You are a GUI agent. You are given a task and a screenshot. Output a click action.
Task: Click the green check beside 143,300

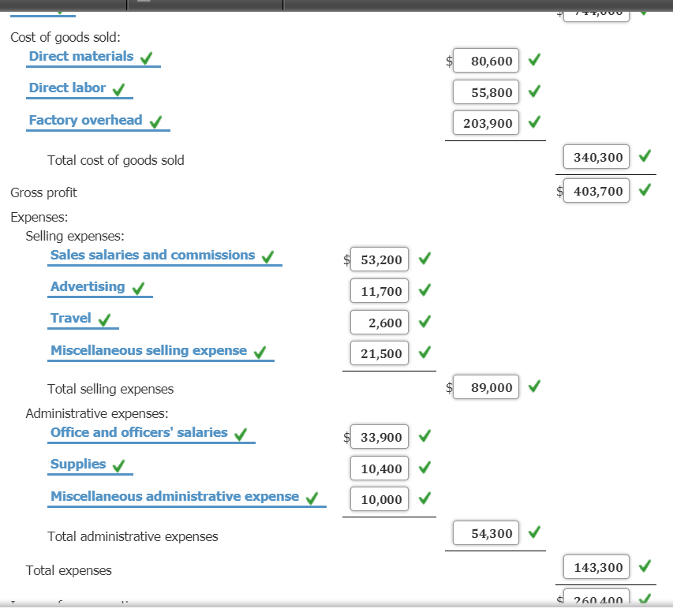click(645, 566)
